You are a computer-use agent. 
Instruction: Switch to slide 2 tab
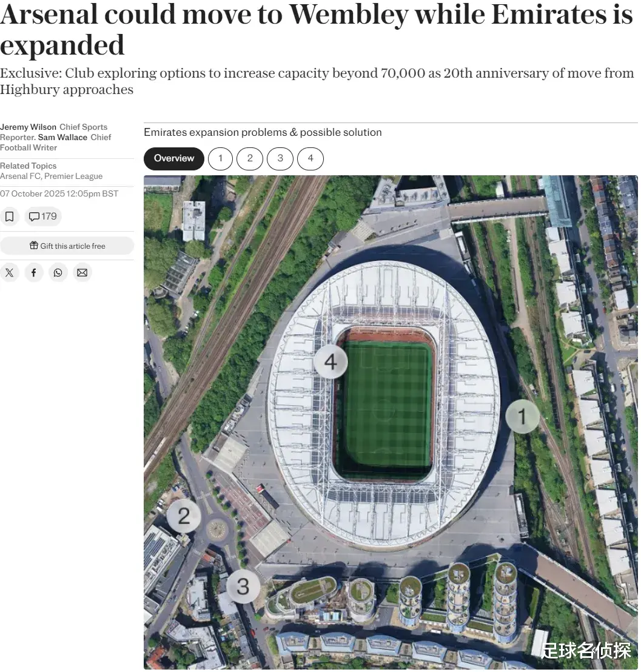250,158
